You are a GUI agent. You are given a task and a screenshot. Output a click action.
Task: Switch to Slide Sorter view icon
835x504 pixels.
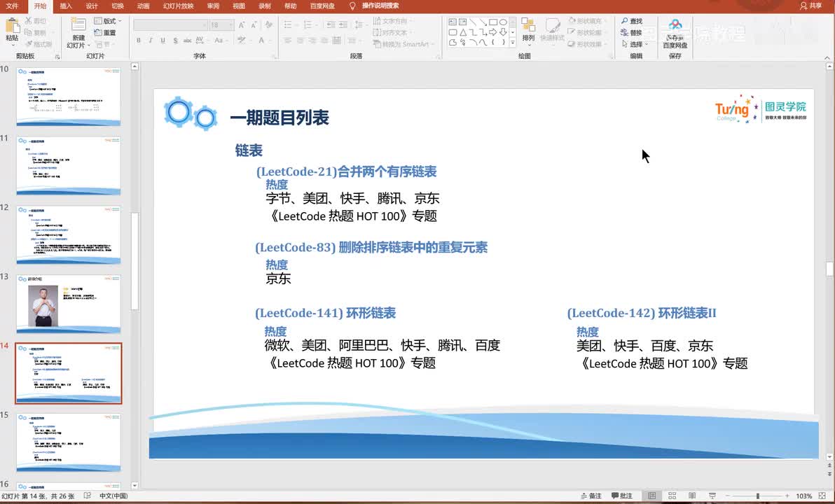click(x=672, y=496)
